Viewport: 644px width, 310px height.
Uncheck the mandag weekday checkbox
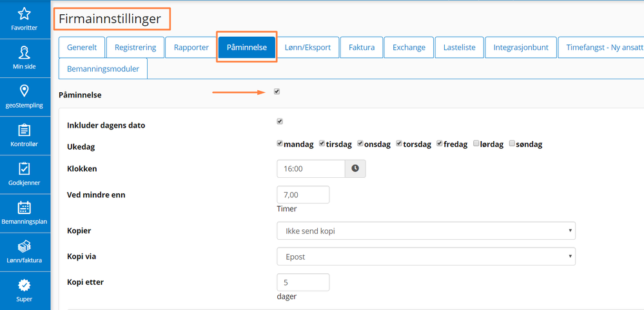(280, 144)
